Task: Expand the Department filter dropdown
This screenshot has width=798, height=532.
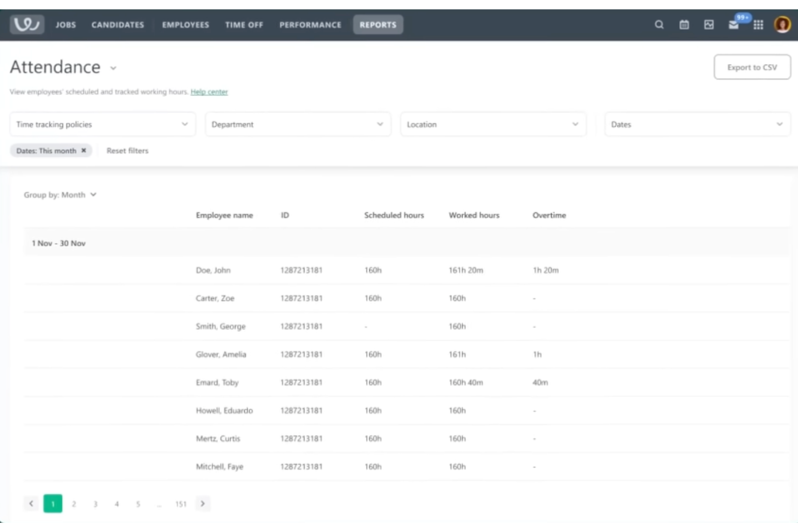Action: tap(298, 124)
